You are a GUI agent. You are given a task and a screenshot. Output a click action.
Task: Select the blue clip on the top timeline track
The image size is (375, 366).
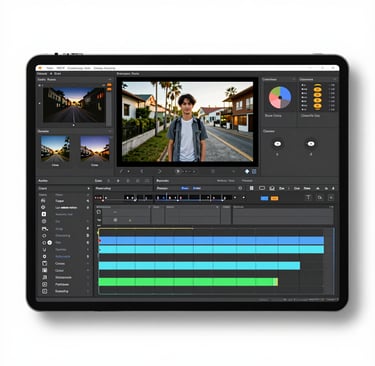point(211,240)
